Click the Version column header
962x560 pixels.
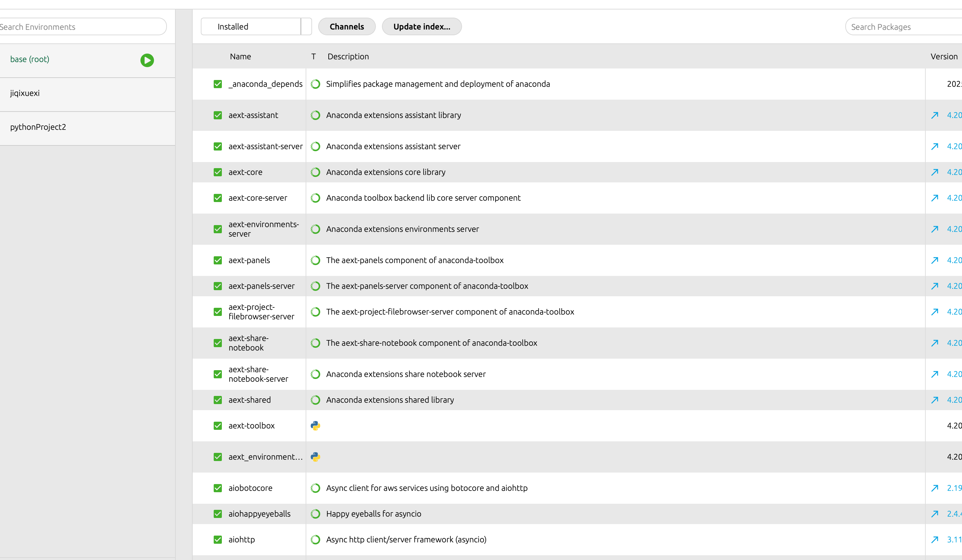point(944,57)
